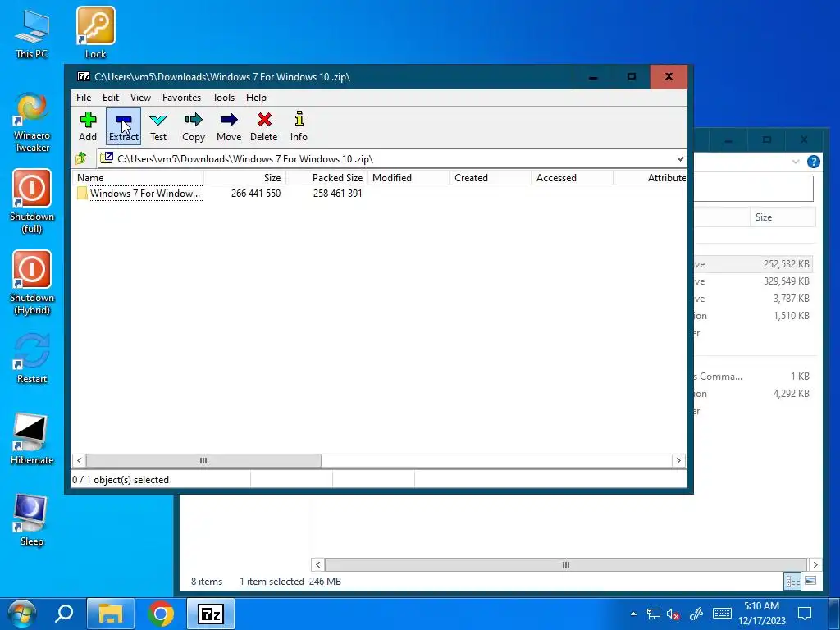Click the Add toolbar icon
This screenshot has width=840, height=630.
88,126
